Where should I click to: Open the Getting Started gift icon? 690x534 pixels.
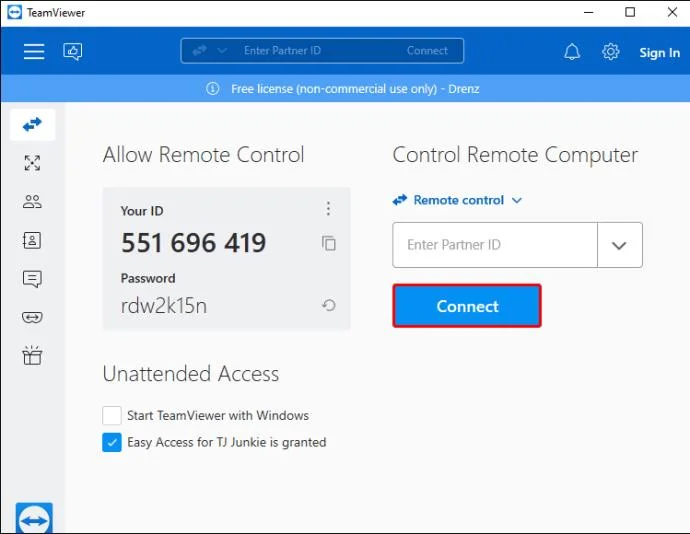[x=32, y=355]
